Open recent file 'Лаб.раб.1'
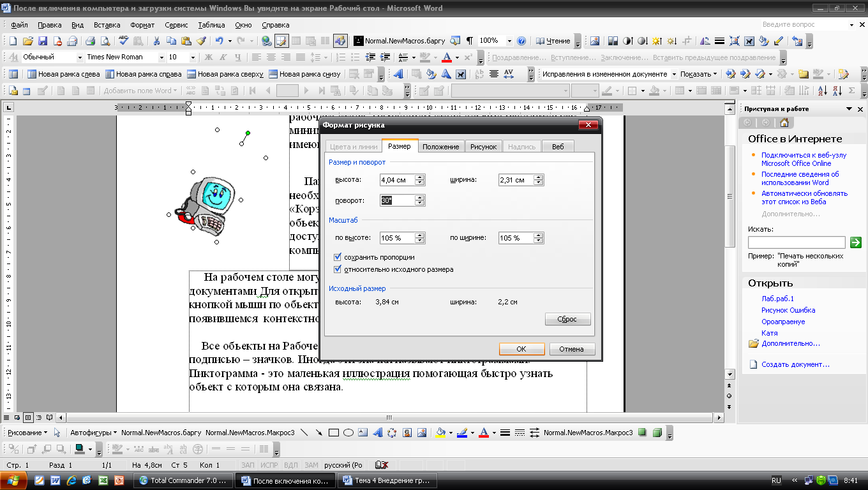 tap(777, 299)
